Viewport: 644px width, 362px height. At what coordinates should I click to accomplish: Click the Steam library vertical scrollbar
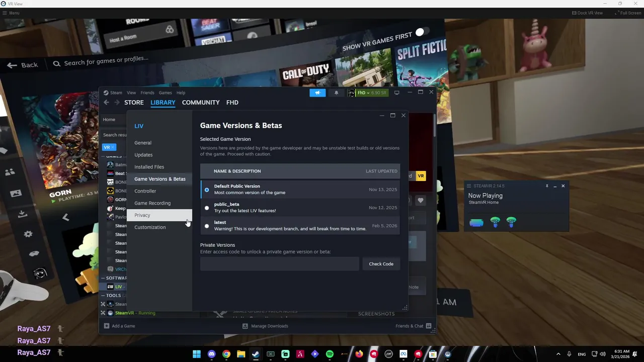[x=435, y=126]
